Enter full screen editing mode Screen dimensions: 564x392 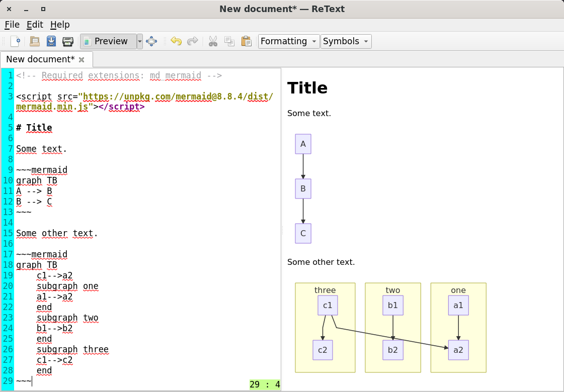[151, 41]
